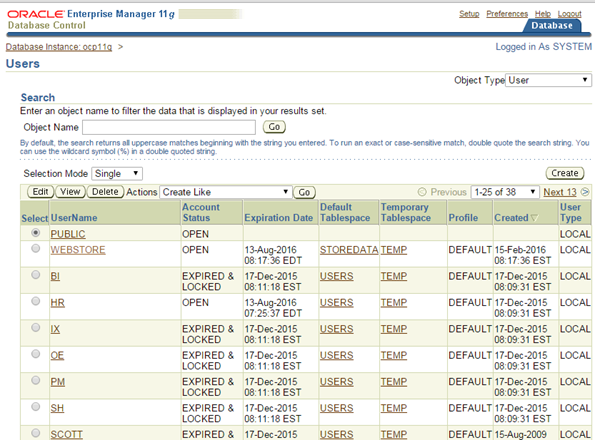Click the Edit button
The image size is (595, 440).
[41, 192]
